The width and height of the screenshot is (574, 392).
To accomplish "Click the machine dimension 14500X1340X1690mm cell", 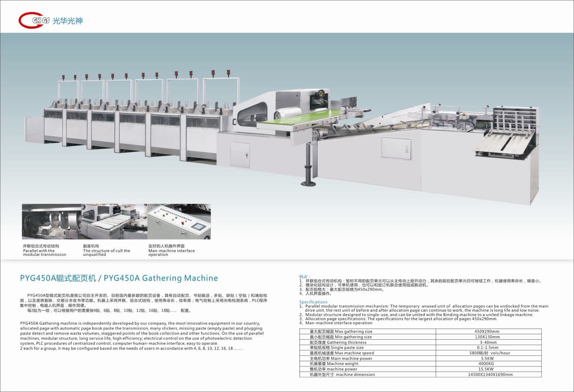I will [x=490, y=375].
